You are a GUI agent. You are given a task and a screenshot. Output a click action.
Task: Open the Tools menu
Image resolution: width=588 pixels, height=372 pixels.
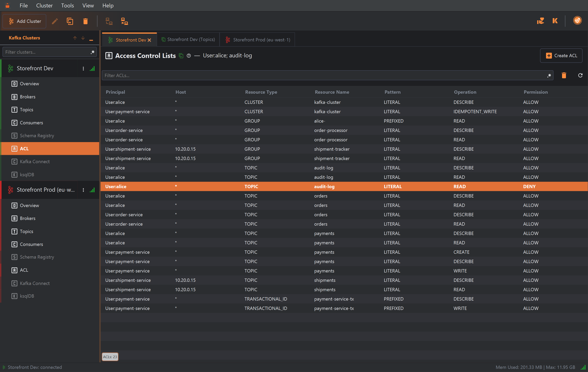point(67,5)
